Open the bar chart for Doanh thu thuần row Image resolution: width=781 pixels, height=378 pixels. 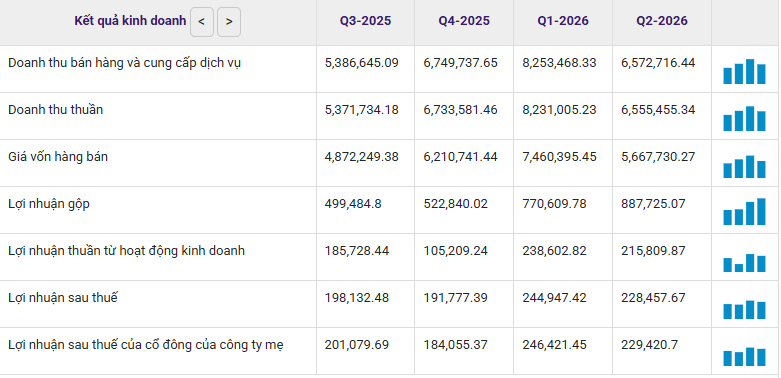744,119
